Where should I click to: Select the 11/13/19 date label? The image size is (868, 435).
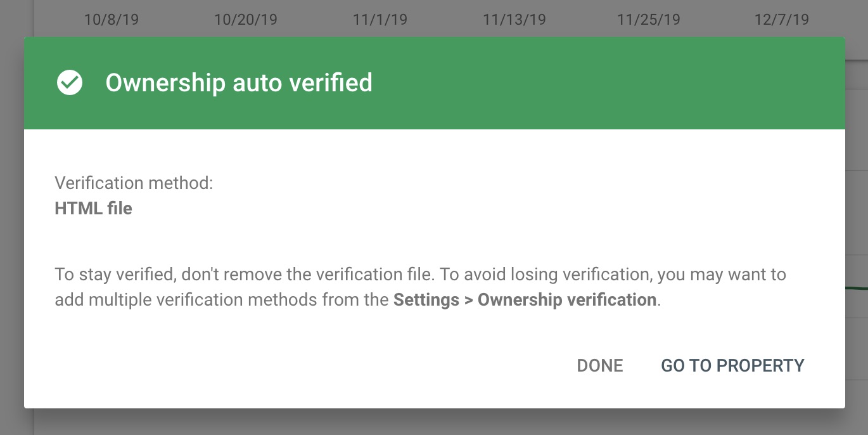tap(514, 20)
